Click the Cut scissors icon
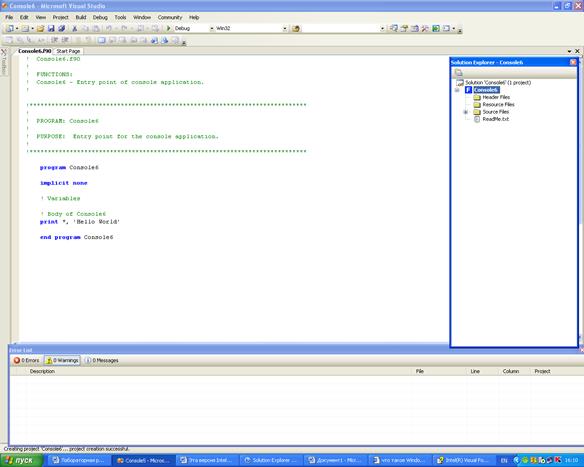Screen dimensions: 584x467 (x=74, y=28)
